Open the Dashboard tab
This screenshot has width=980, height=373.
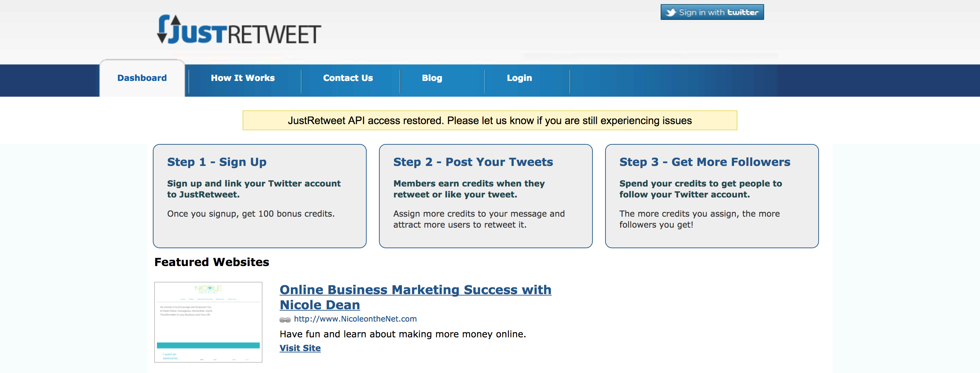(142, 78)
